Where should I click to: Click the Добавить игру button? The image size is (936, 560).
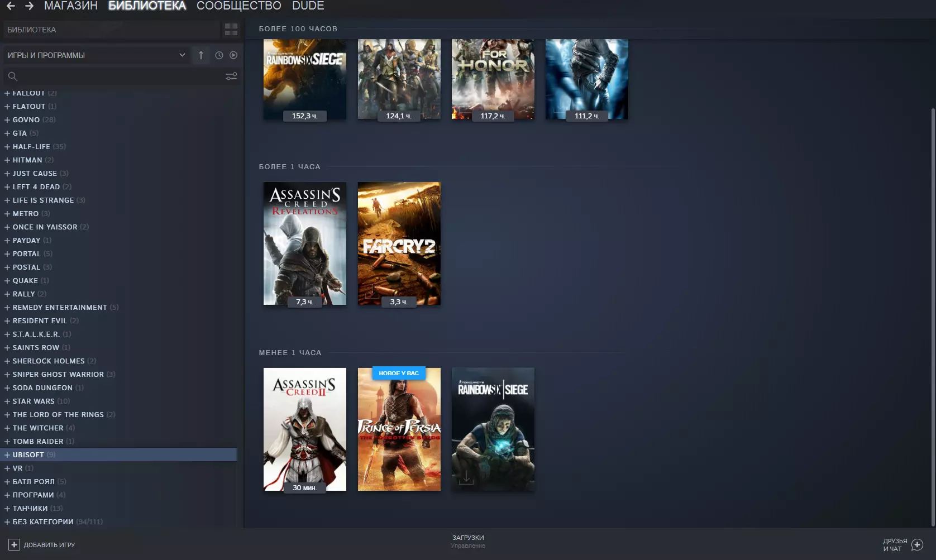[42, 544]
